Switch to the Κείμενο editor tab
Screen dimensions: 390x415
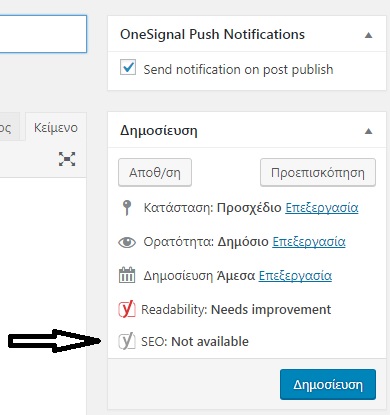click(x=56, y=127)
